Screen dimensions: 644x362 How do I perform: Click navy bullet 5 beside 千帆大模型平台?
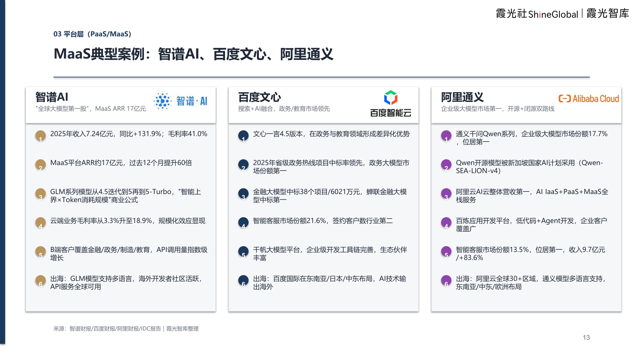point(243,252)
